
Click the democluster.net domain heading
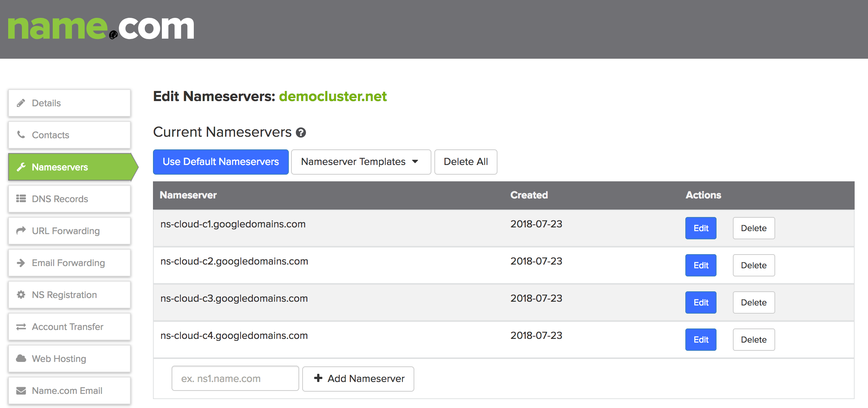[333, 96]
